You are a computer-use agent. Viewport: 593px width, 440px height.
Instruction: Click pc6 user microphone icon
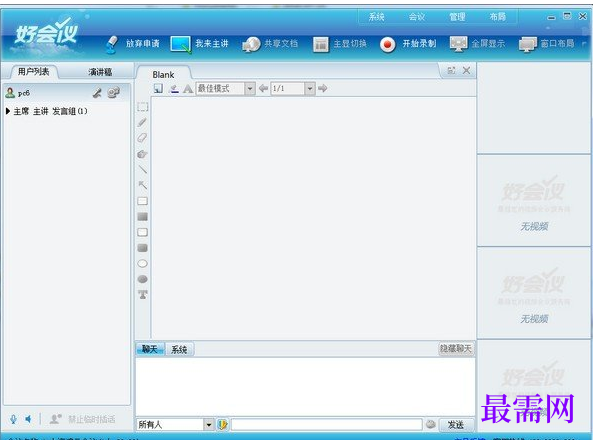(x=97, y=93)
